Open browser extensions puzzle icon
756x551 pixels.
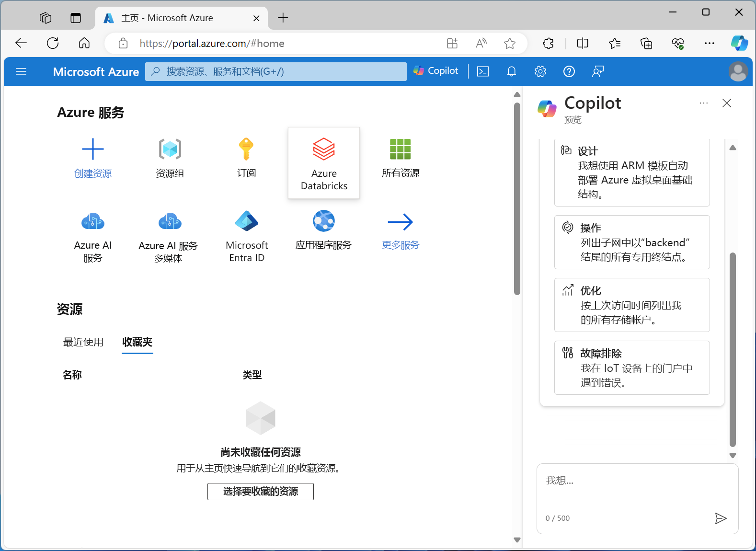click(x=549, y=44)
